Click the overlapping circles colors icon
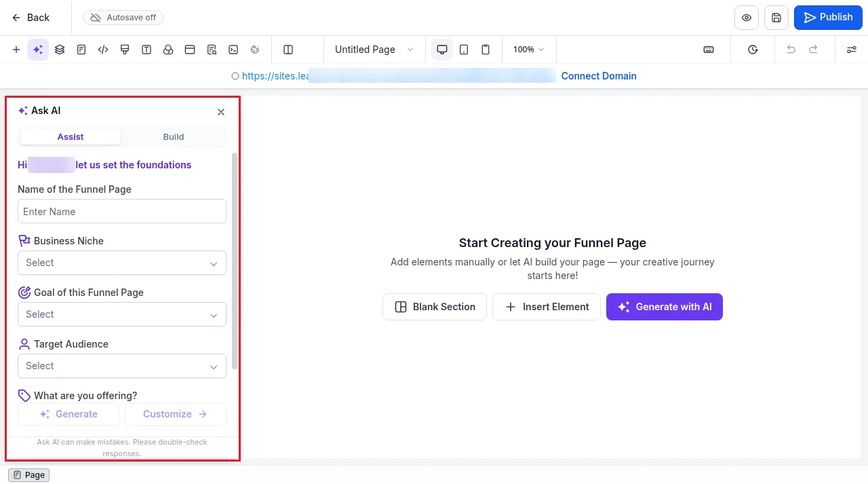Viewport: 868px width, 484px height. pos(168,50)
